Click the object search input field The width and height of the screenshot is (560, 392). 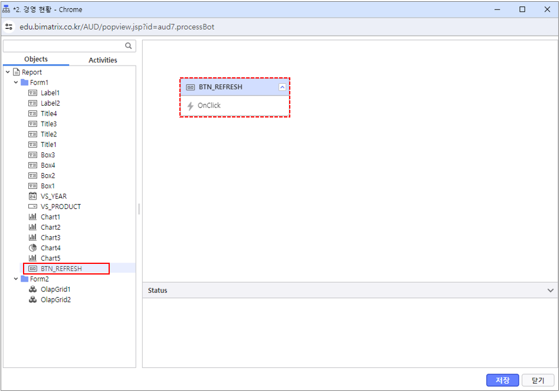click(64, 46)
